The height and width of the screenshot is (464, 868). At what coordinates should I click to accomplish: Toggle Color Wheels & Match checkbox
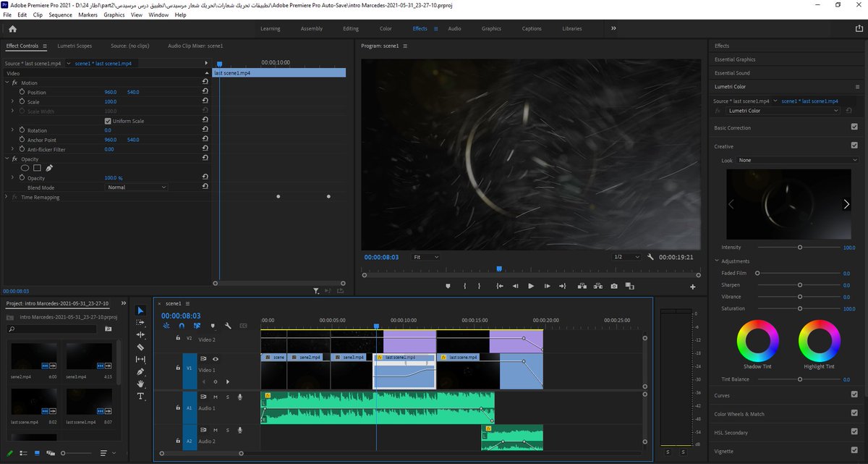click(854, 414)
